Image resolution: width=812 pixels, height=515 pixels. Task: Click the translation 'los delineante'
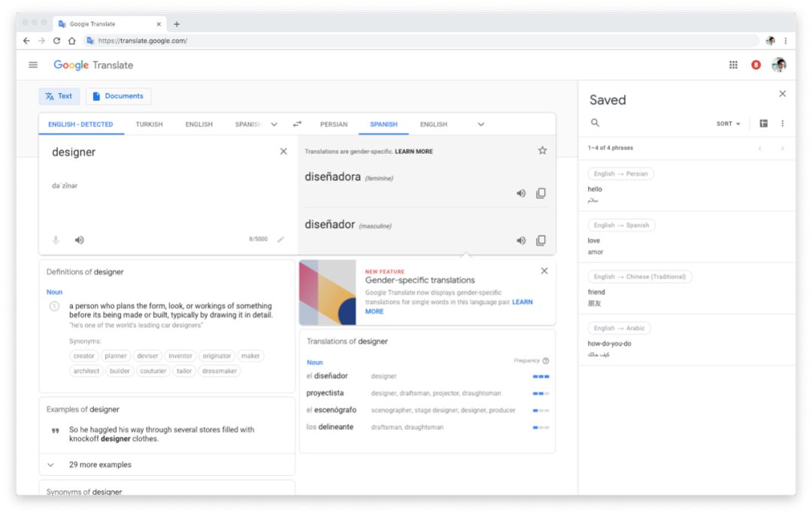tap(330, 427)
